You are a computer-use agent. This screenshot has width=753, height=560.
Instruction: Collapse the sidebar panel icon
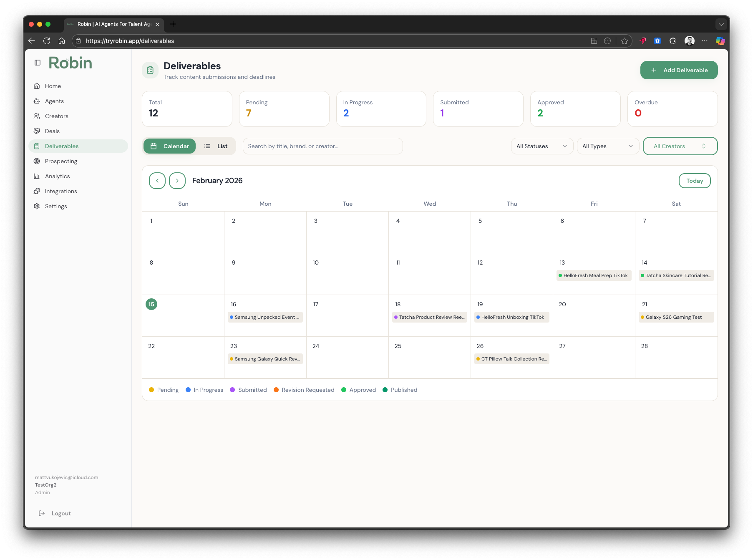[38, 63]
